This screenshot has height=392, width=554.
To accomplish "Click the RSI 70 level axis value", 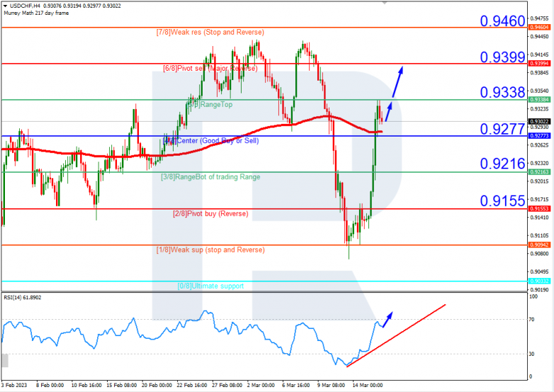I will pyautogui.click(x=531, y=320).
